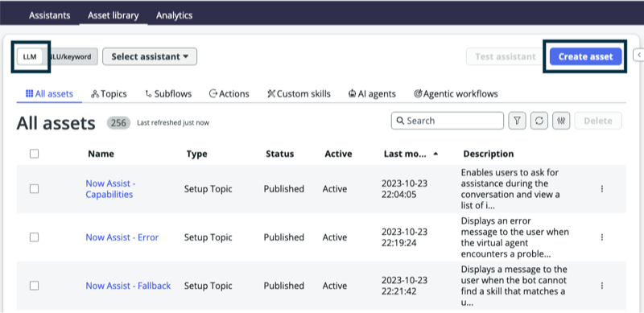This screenshot has height=313, width=644.
Task: Select the All assets tab
Action: pos(49,93)
